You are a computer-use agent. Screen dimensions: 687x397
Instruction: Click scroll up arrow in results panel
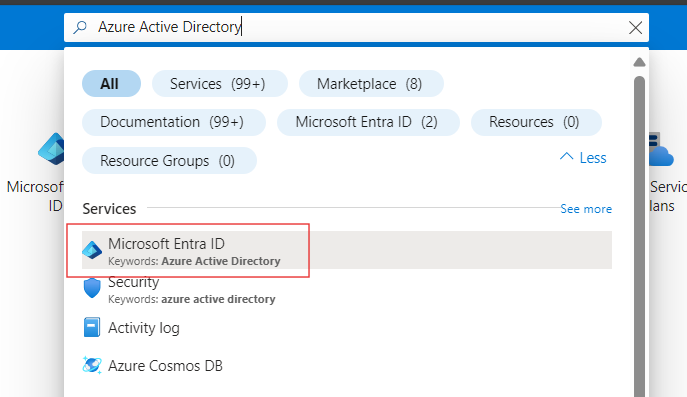[639, 62]
